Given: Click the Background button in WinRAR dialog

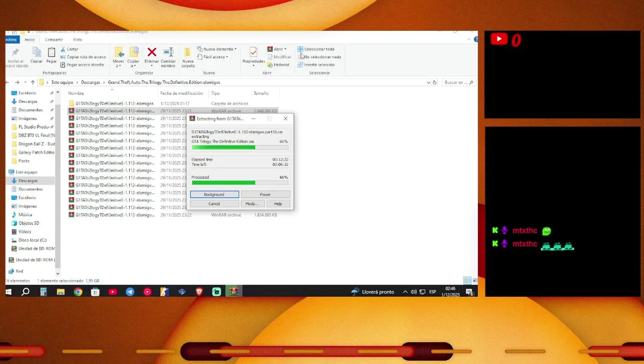Looking at the screenshot, I should point(214,195).
